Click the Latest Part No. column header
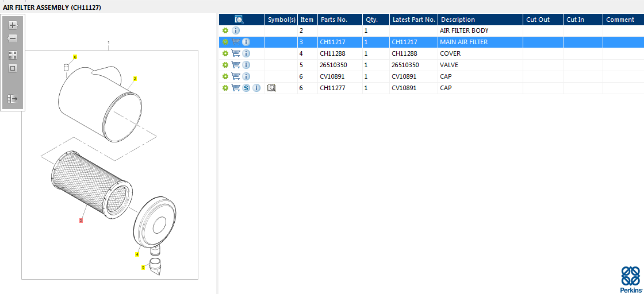644x294 pixels. (x=413, y=20)
